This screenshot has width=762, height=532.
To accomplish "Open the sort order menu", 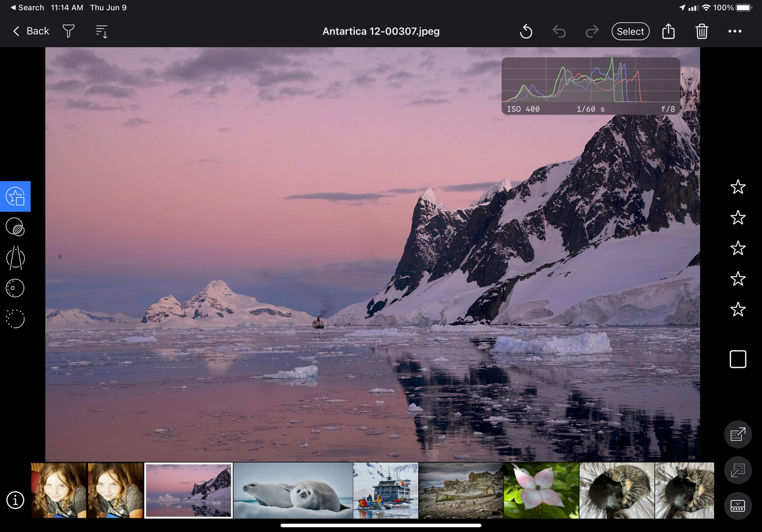I will (x=102, y=31).
